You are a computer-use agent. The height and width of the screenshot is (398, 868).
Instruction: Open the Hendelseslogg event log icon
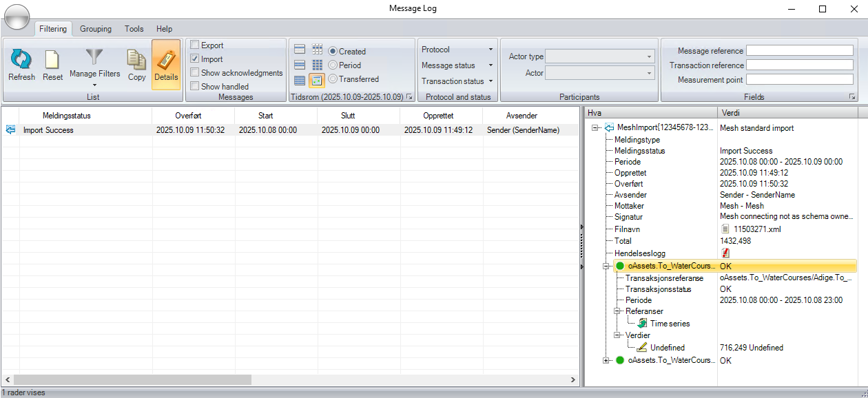pyautogui.click(x=725, y=253)
